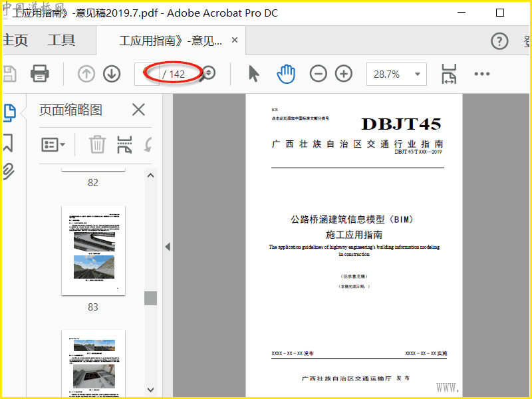Click the page label 82
Image resolution: width=532 pixels, height=399 pixels.
(93, 182)
